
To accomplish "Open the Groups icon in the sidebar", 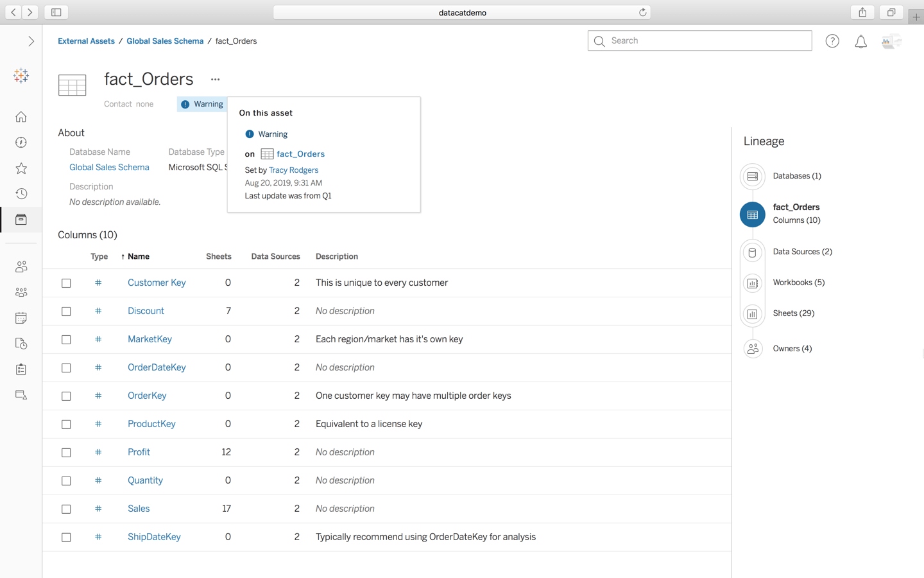I will 21,292.
